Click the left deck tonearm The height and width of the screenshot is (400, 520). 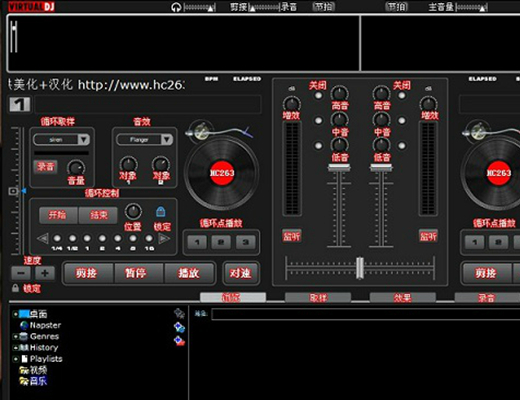(x=220, y=132)
